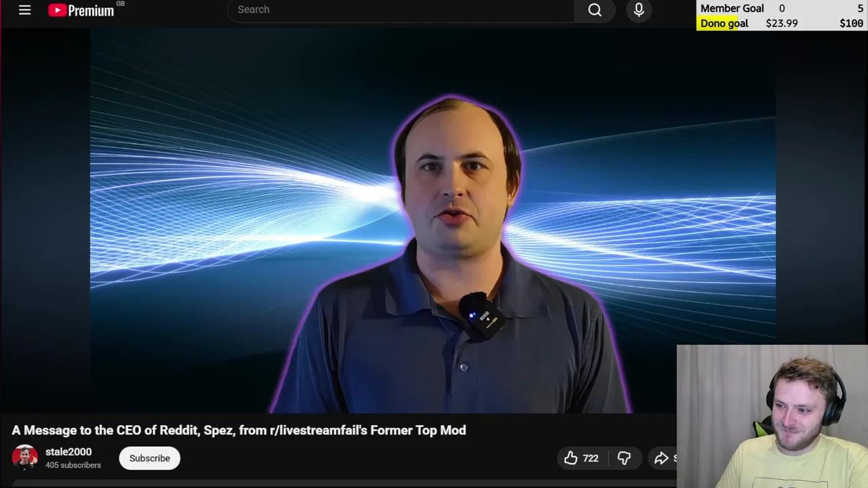
Task: Open the stale2000 channel name link
Action: (68, 452)
